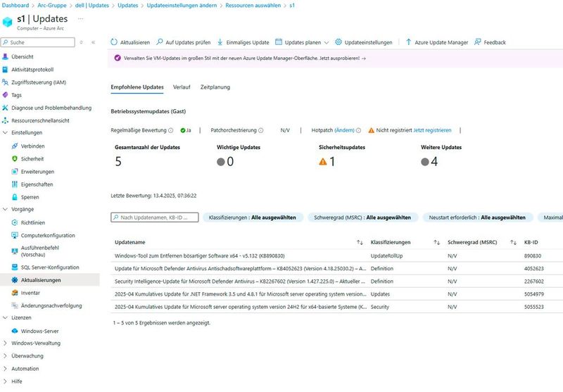563x392 pixels.
Task: Click the Feedback person icon
Action: pyautogui.click(x=478, y=42)
